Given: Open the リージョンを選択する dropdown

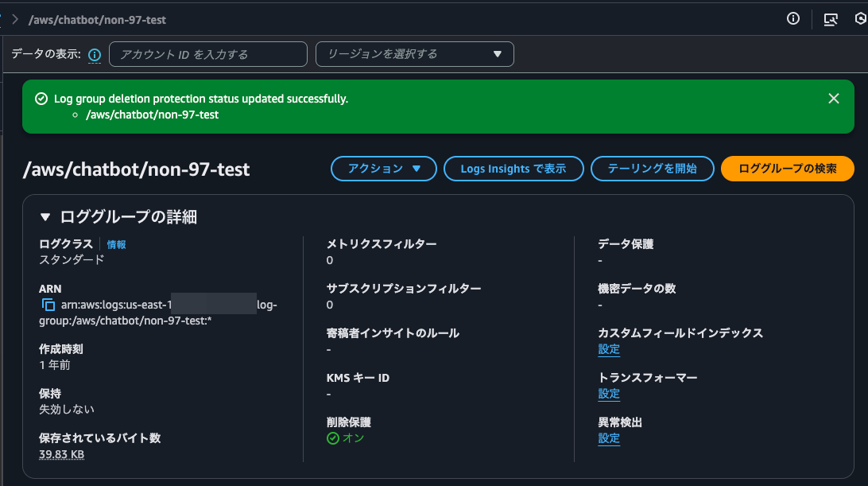Looking at the screenshot, I should coord(414,54).
